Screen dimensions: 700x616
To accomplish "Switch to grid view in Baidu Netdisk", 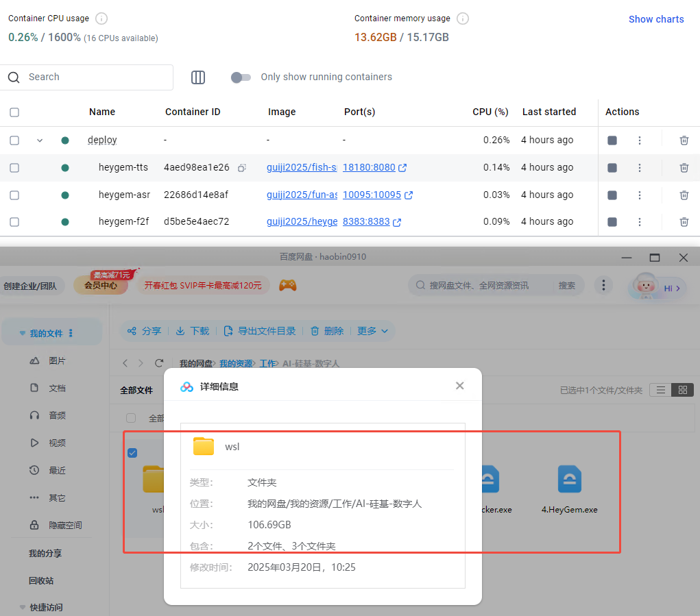I will coord(681,390).
